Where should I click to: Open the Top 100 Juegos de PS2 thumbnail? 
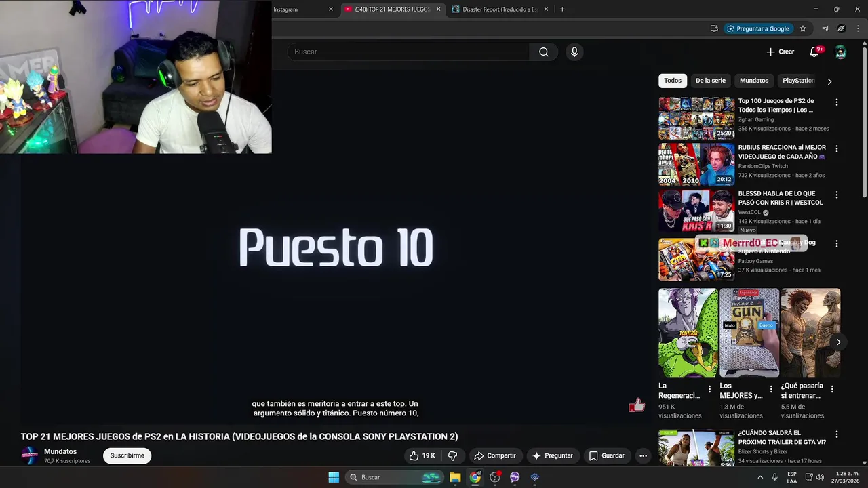(696, 118)
